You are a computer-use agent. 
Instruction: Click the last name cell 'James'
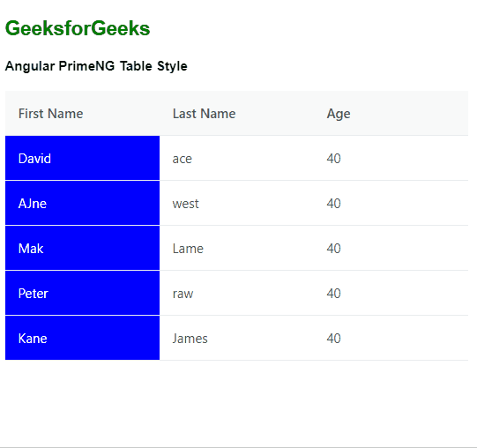236,338
